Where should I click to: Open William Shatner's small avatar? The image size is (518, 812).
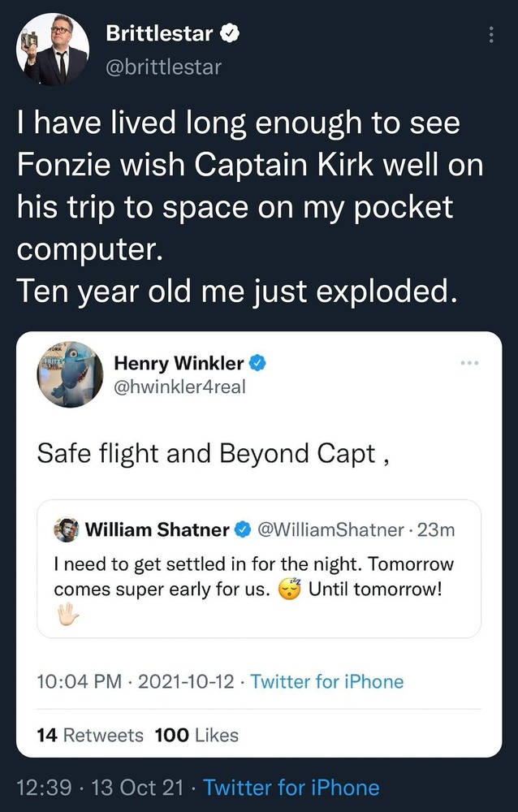pos(66,530)
